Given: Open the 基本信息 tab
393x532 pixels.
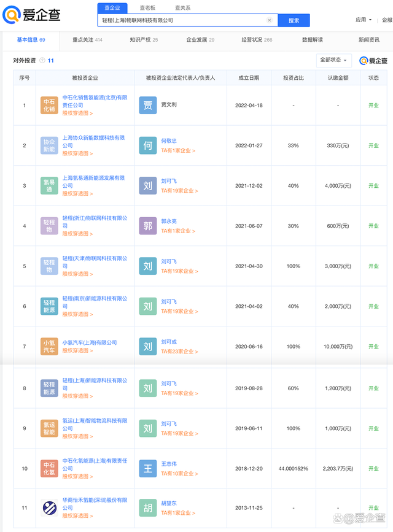Looking at the screenshot, I should click(31, 40).
